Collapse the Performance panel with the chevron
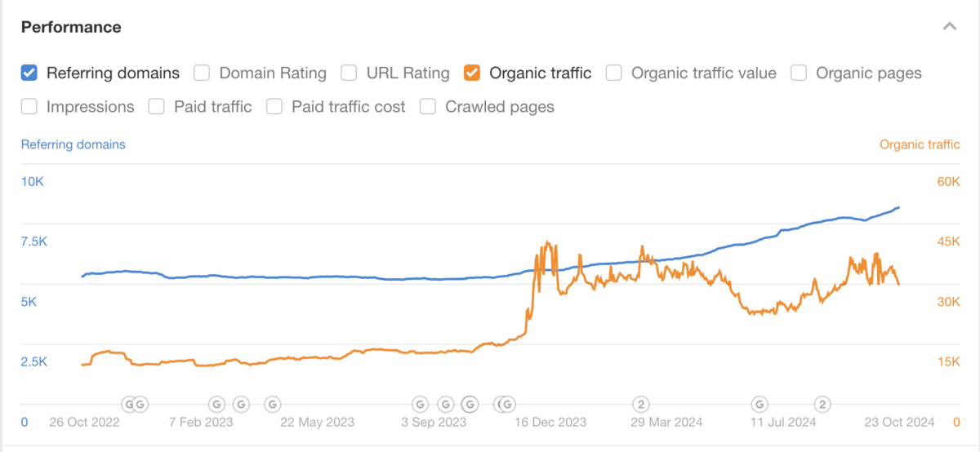Screen dimensions: 980x452 949,27
